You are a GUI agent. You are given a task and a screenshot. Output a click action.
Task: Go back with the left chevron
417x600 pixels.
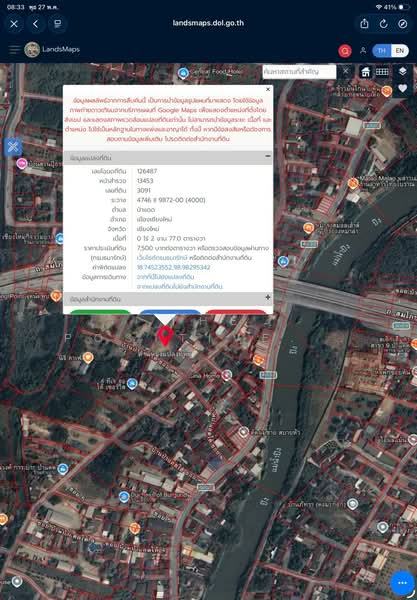36,24
